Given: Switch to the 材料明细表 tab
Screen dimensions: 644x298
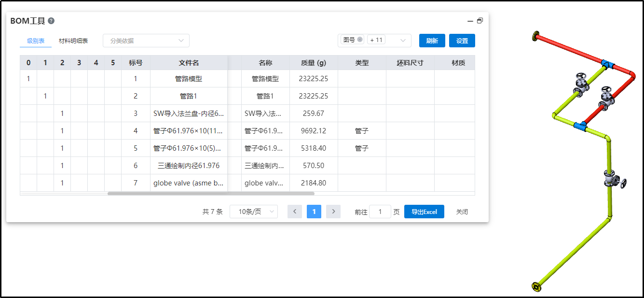Looking at the screenshot, I should 73,41.
